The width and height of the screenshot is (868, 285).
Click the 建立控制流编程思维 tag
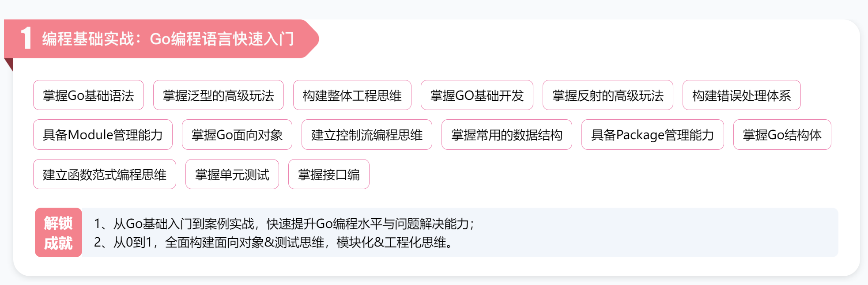366,135
